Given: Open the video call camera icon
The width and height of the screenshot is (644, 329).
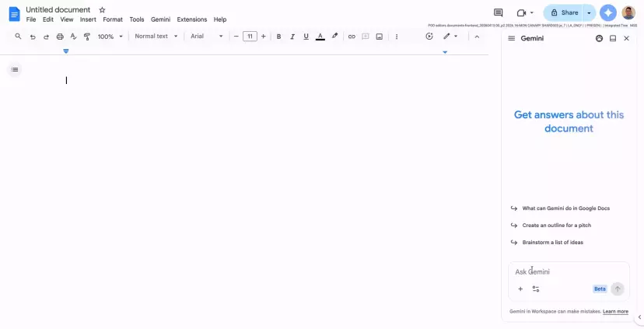Looking at the screenshot, I should tap(521, 12).
